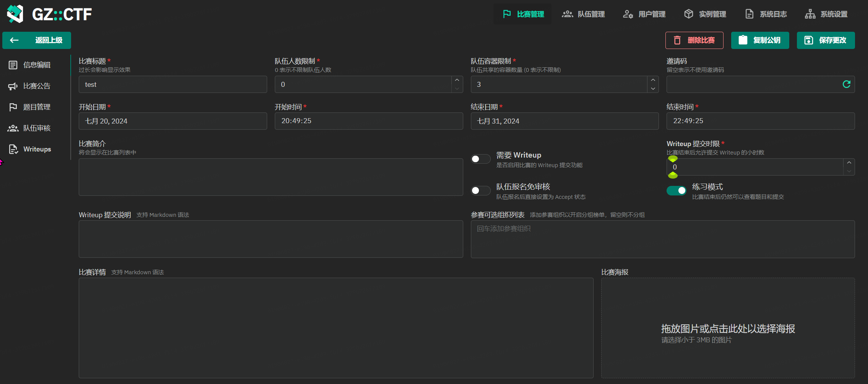Open 实例管理 in top navigation
Image resolution: width=868 pixels, height=384 pixels.
pyautogui.click(x=705, y=14)
